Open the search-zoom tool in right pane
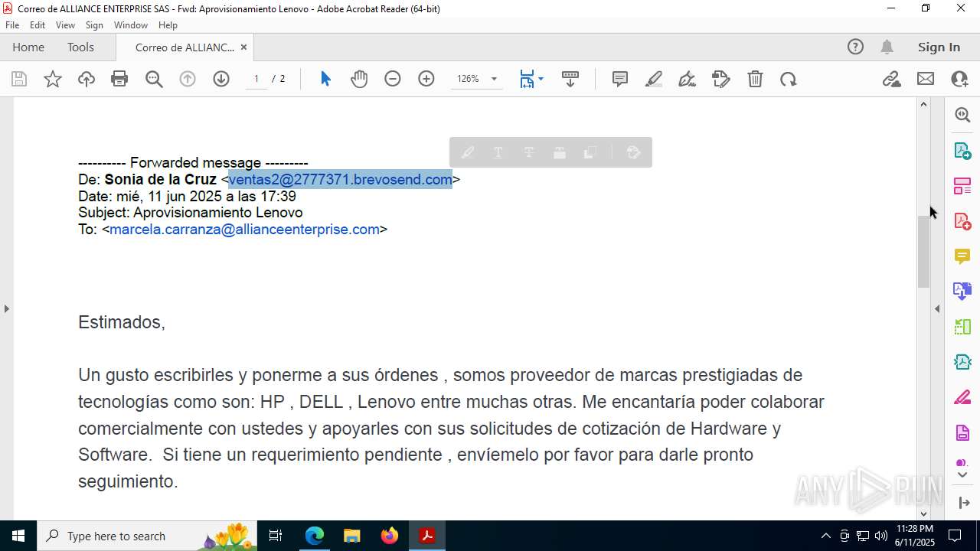 tap(962, 115)
